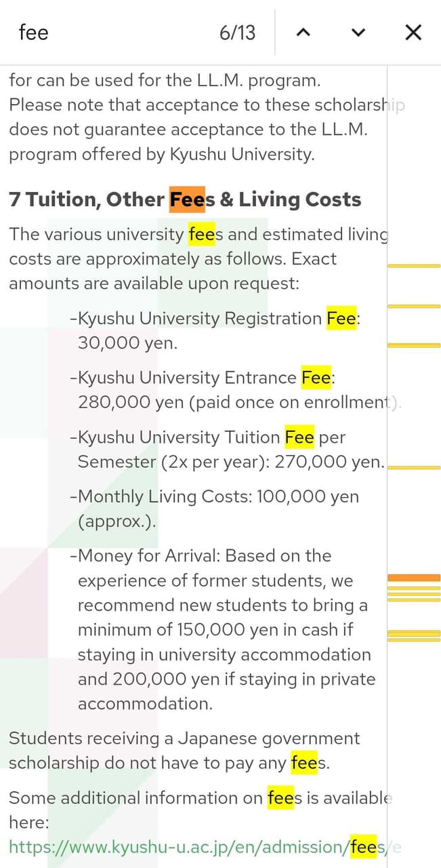
Task: Click the yellow scrollbar marker beside Tuition Fee line
Action: (414, 468)
